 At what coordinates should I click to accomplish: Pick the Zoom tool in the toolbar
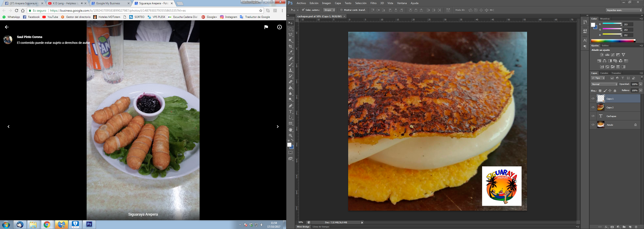[290, 136]
